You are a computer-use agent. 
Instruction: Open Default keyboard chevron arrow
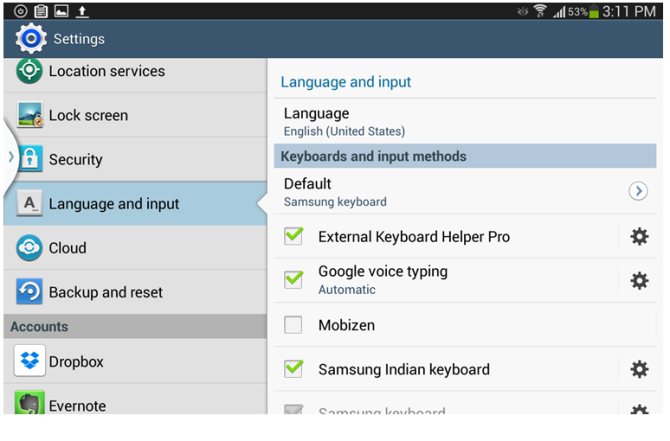pyautogui.click(x=638, y=191)
